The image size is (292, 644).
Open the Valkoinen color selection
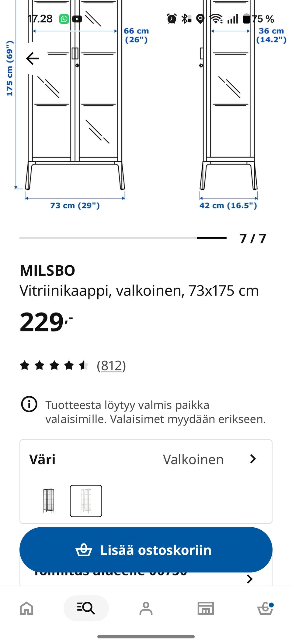click(x=193, y=459)
